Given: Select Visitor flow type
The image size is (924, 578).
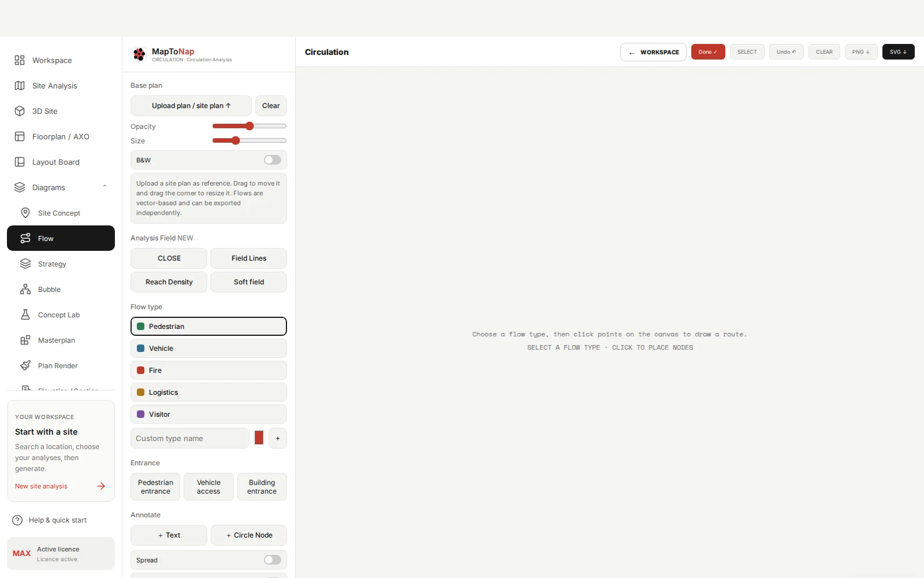Looking at the screenshot, I should click(x=208, y=414).
